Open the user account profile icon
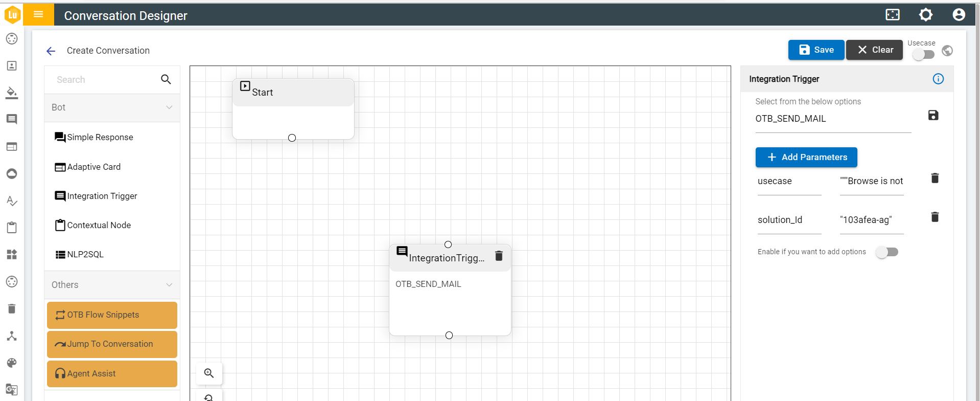 [x=959, y=15]
